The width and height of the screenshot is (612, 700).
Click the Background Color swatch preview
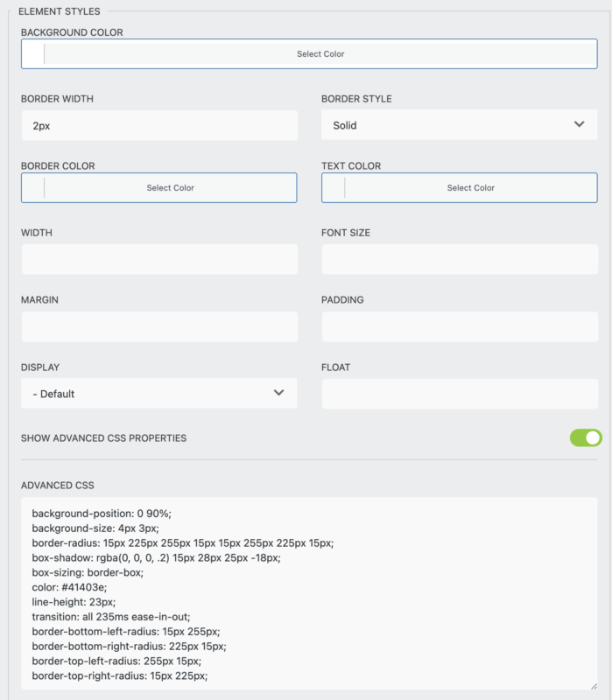(x=33, y=54)
